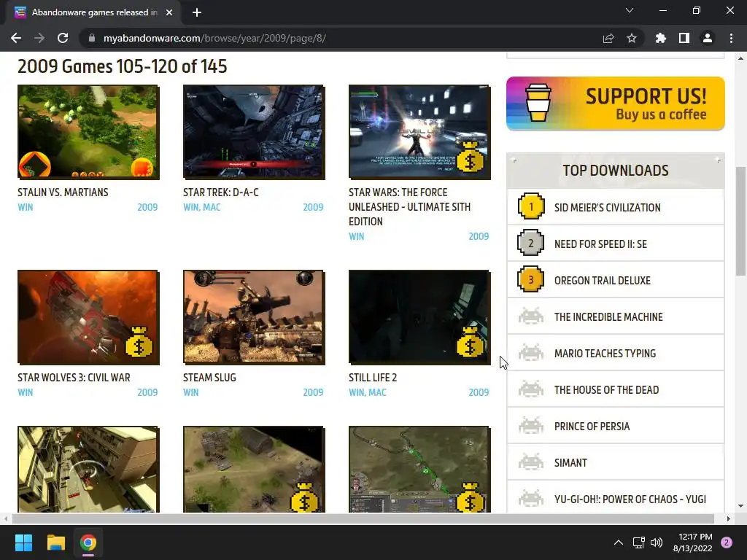
Task: Go back to the previous page
Action: click(16, 38)
